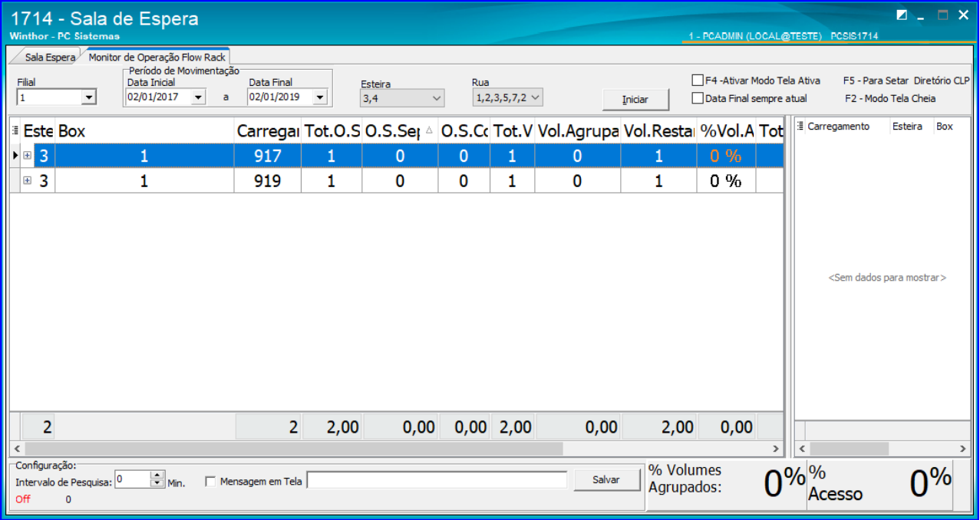This screenshot has height=520, width=980.
Task: Click the right panel horizontal scrollbar thumb
Action: 848,448
